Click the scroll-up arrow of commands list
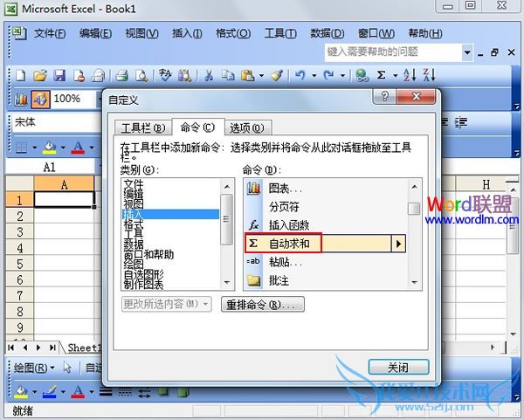This screenshot has height=420, width=524. coord(414,187)
